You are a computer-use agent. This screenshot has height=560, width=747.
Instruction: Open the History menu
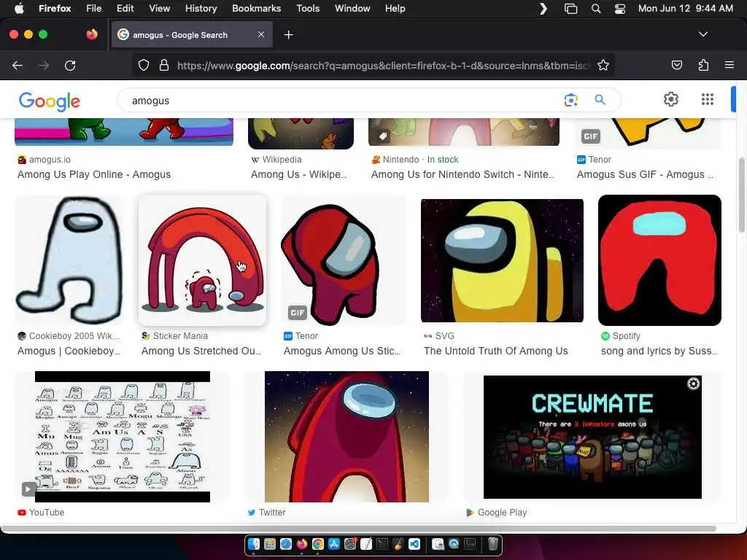[201, 8]
